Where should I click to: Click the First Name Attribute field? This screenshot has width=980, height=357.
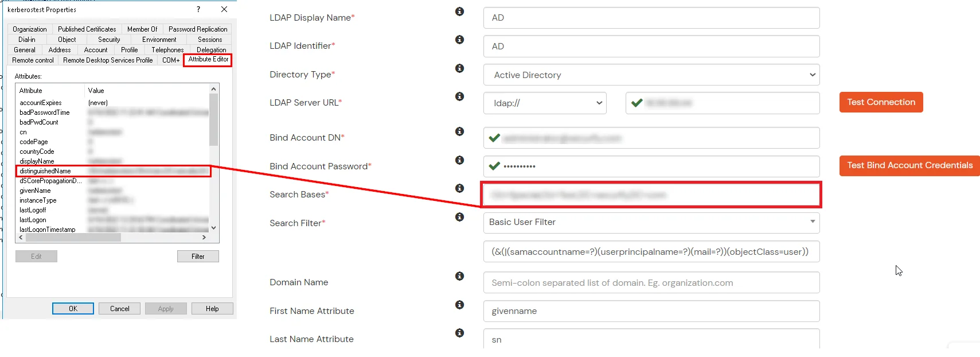click(x=651, y=311)
